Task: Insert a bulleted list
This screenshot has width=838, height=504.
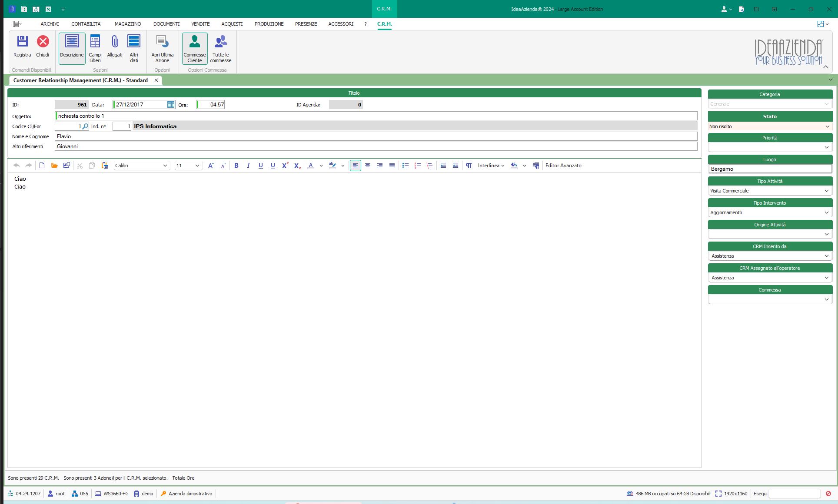Action: (x=406, y=166)
